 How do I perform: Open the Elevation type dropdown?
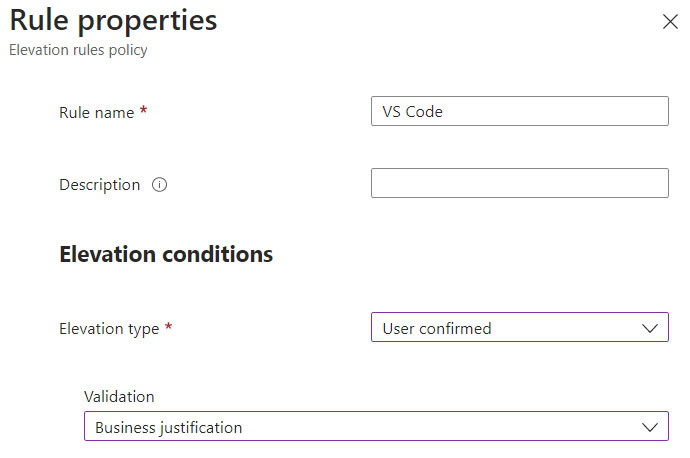point(520,327)
